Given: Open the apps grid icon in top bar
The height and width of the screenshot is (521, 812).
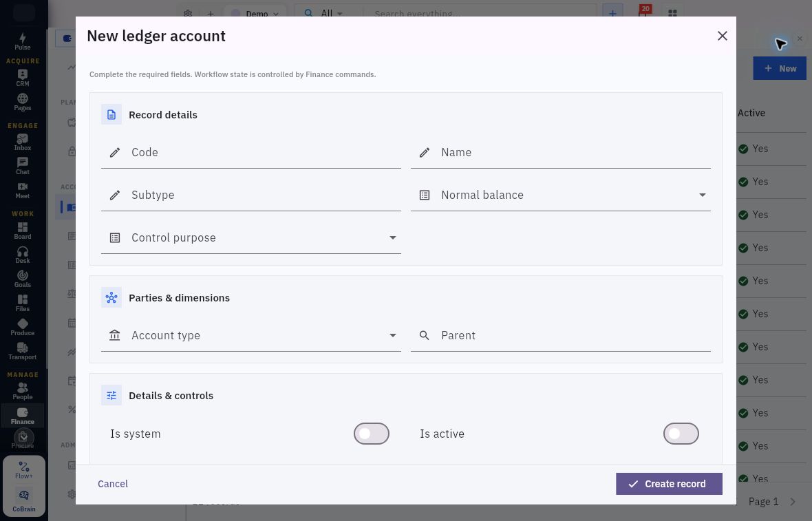Looking at the screenshot, I should click(672, 13).
